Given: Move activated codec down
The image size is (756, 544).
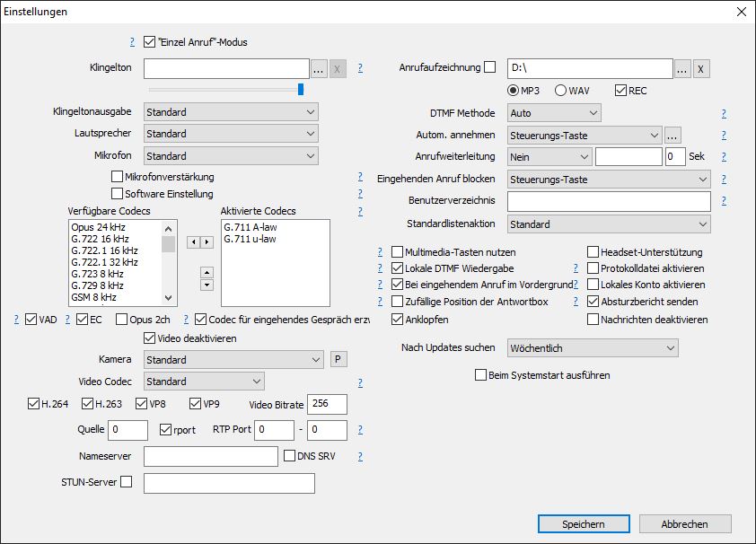Looking at the screenshot, I should (207, 285).
